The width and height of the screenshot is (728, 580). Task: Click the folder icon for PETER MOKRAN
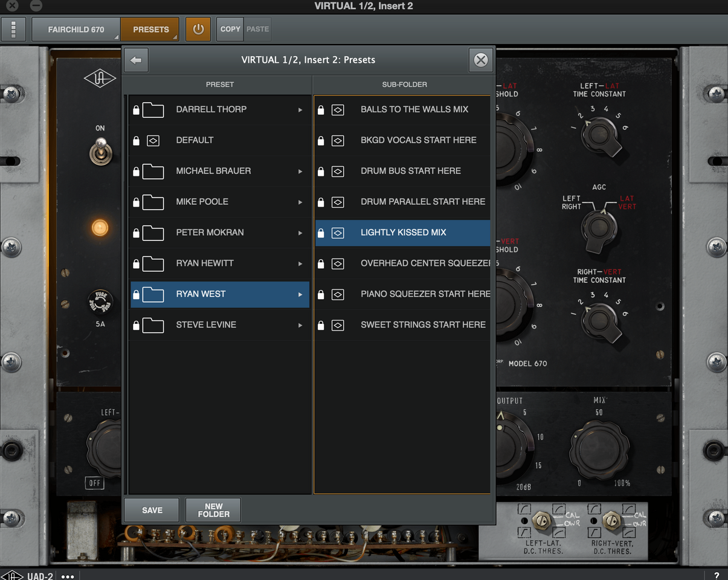coord(153,233)
